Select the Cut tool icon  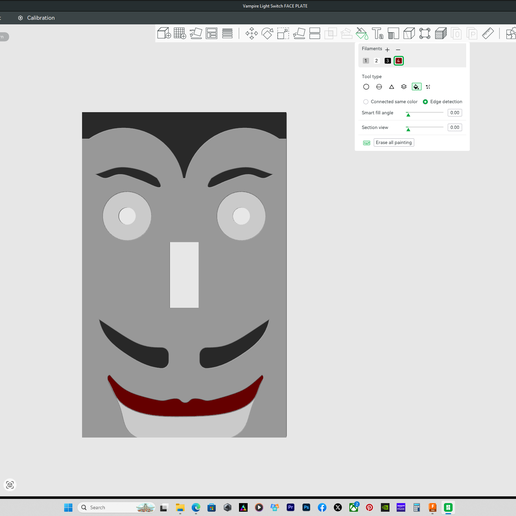[x=315, y=33]
